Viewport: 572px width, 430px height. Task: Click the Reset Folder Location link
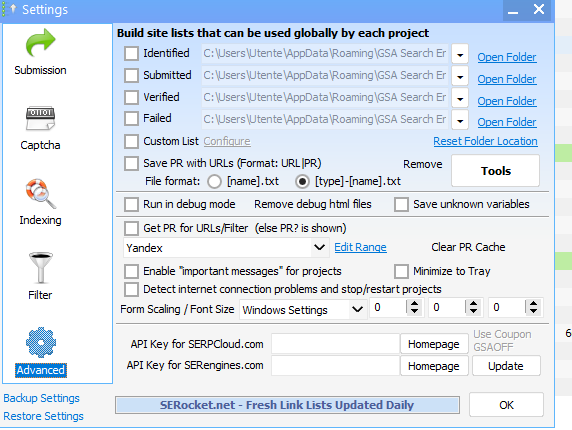pyautogui.click(x=485, y=141)
